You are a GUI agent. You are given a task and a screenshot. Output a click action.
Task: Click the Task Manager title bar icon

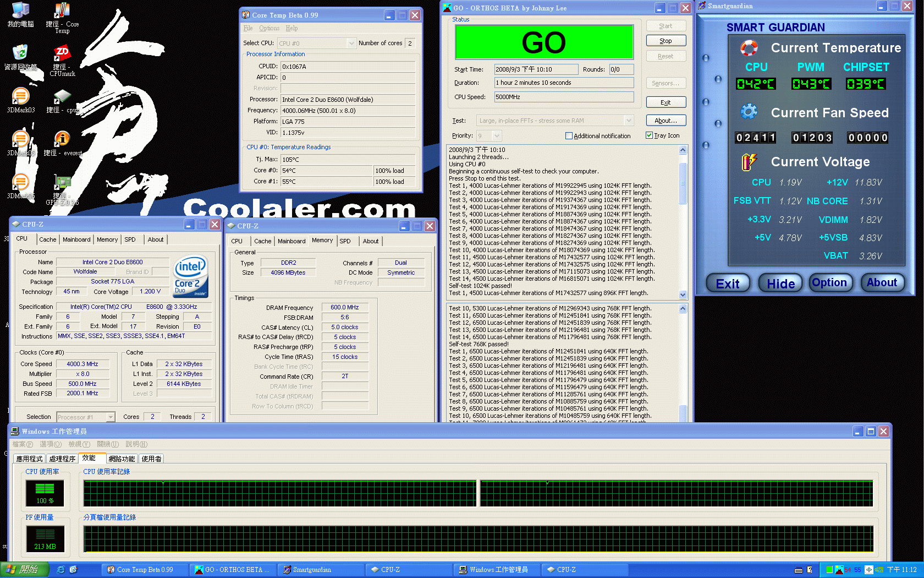click(x=15, y=432)
